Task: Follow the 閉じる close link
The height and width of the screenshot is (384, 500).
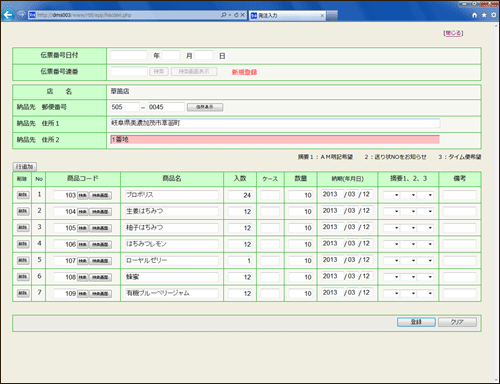Action: tap(453, 33)
